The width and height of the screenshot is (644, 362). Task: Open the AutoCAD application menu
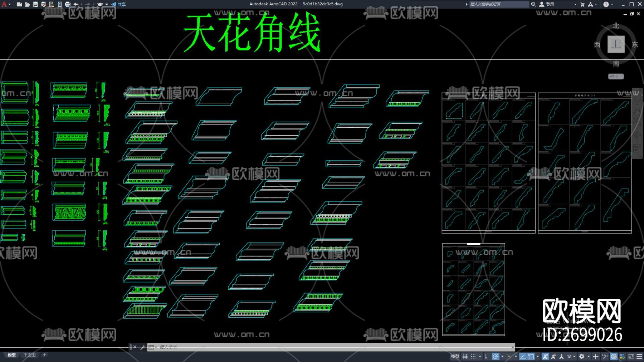[x=5, y=4]
